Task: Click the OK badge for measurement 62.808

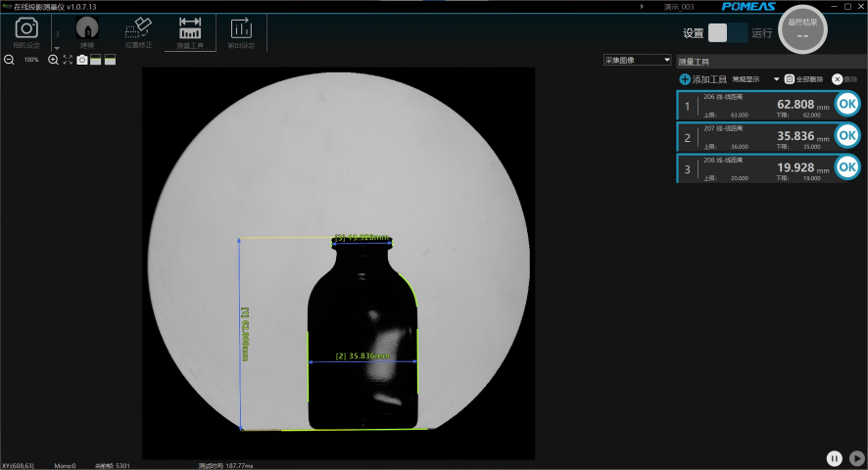Action: coord(847,104)
